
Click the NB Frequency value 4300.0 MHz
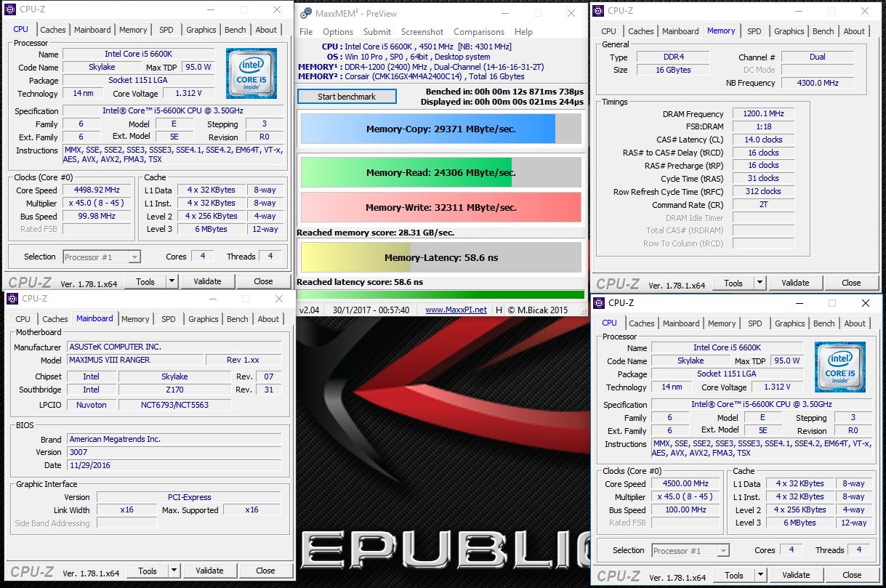[x=818, y=83]
